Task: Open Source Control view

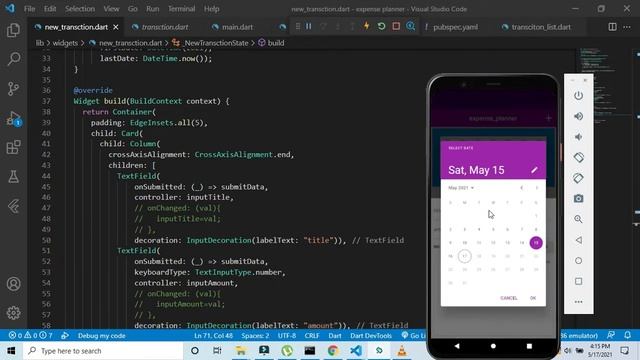Action: [13, 89]
